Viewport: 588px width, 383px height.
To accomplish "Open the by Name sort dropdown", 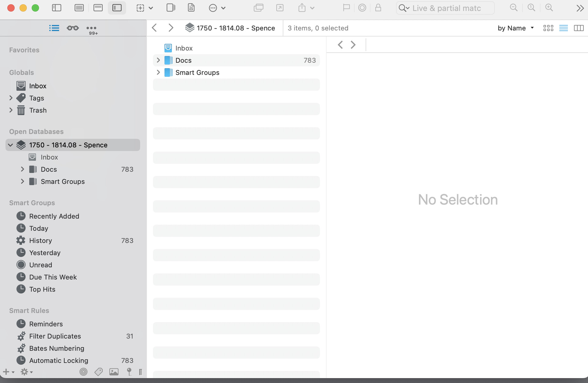I will coord(515,28).
